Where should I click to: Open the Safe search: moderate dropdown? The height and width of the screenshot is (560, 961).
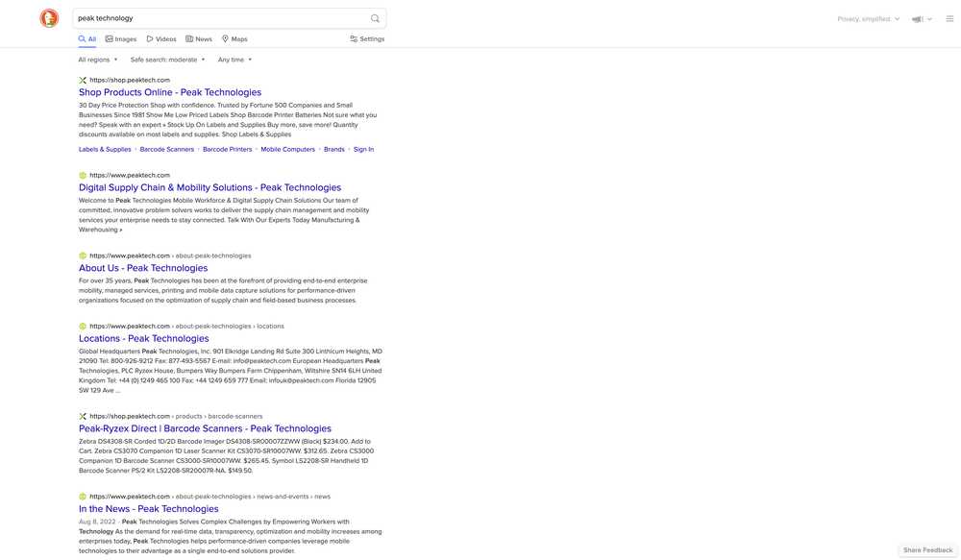click(x=167, y=60)
